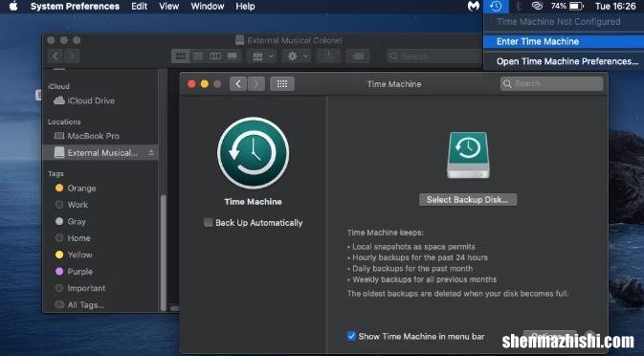Click Local snapshots as space permits
Viewport: 644px width, 356px height.
(413, 246)
